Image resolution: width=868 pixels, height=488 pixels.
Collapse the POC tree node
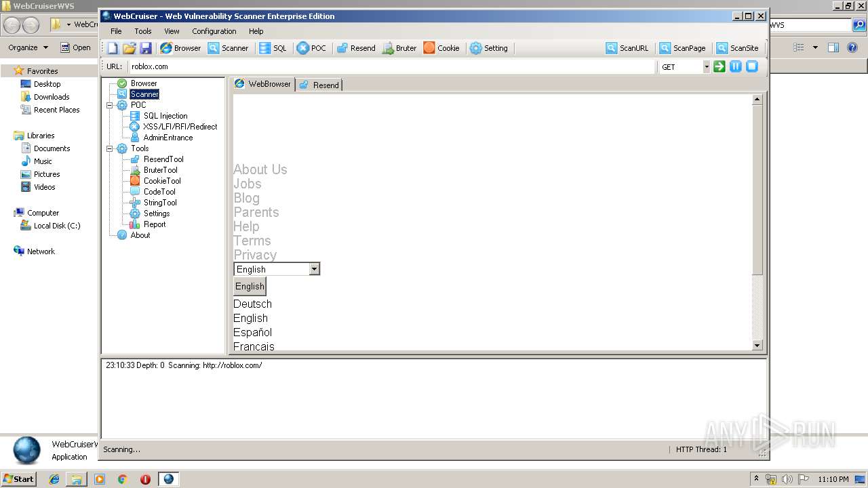tap(109, 105)
